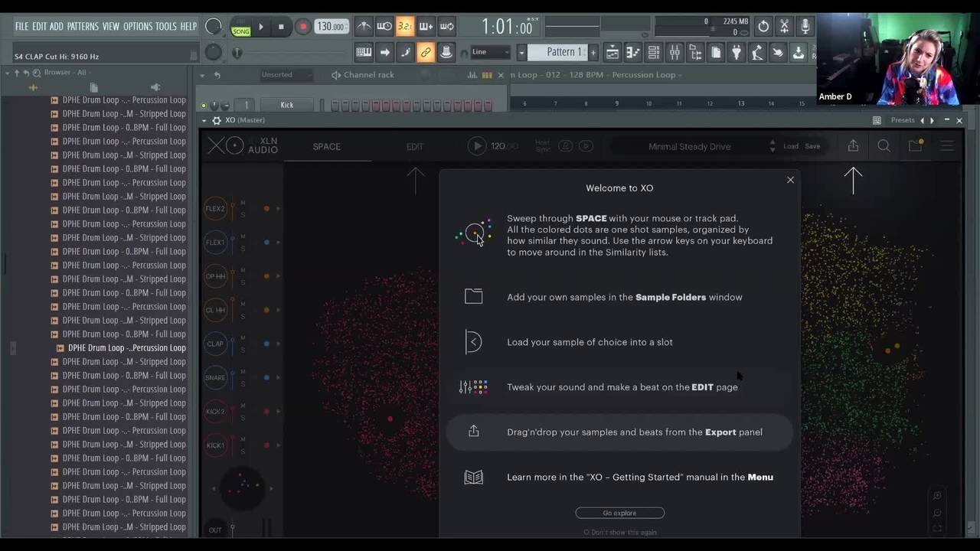Open the XO hamburger menu
980x551 pixels.
(947, 146)
